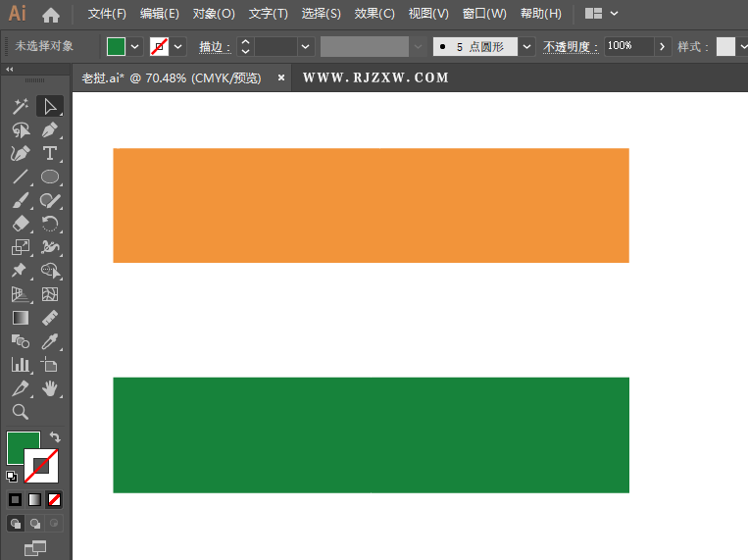The width and height of the screenshot is (748, 560).
Task: Select the Eraser tool
Action: [20, 225]
